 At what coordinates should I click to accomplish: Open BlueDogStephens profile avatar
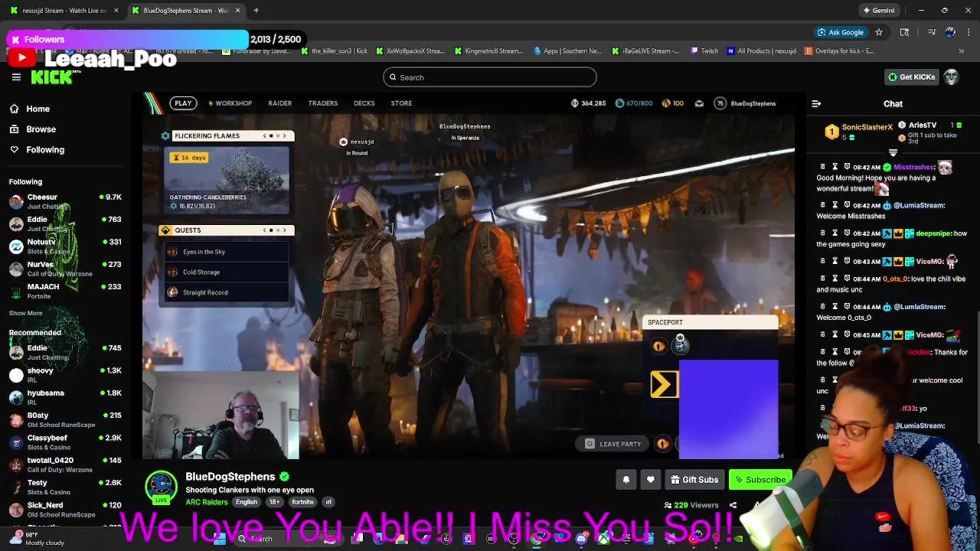tap(162, 487)
